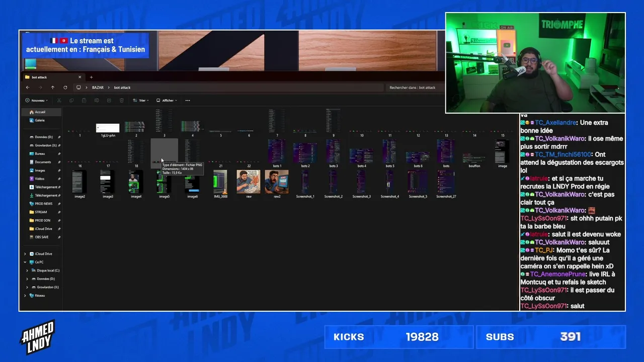The width and height of the screenshot is (644, 362).
Task: Open breadcrumb chevron before BAZAR
Action: [x=87, y=87]
